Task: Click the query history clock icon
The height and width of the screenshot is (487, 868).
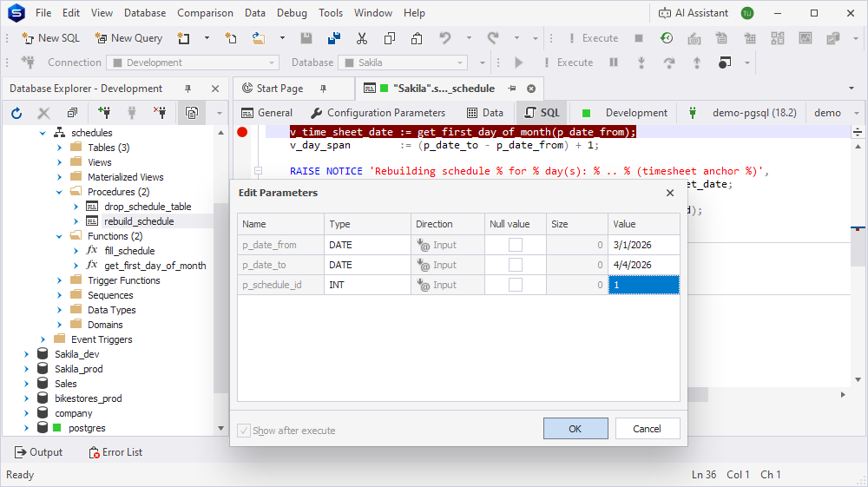Action: 667,38
